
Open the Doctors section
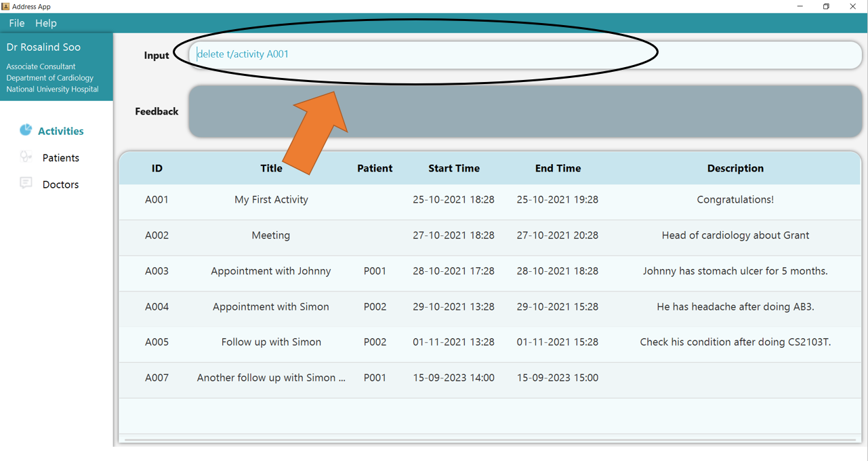(60, 184)
